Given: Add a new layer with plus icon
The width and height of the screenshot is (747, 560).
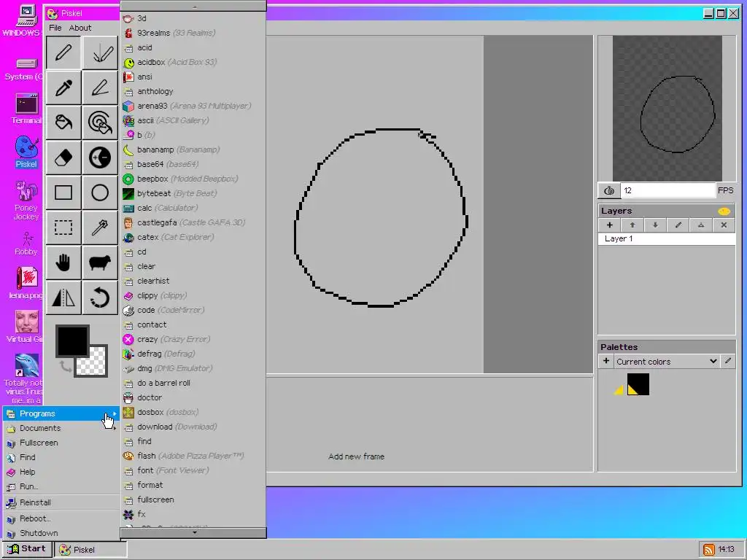Looking at the screenshot, I should (x=609, y=225).
